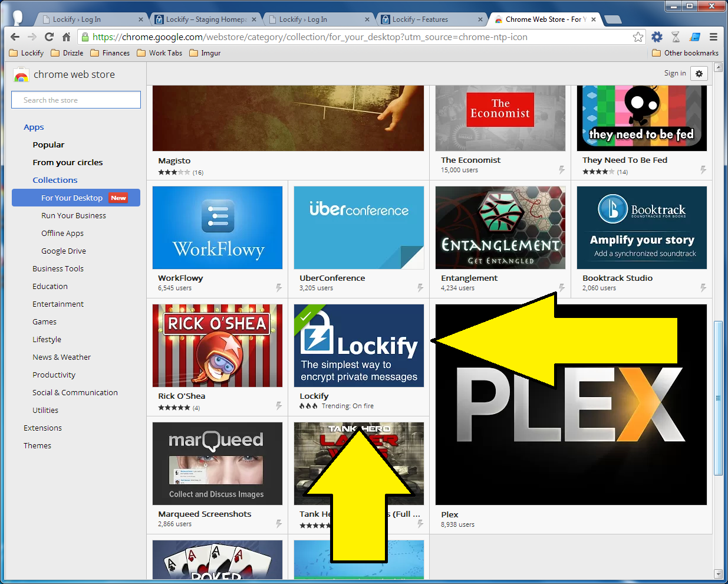Image resolution: width=728 pixels, height=584 pixels.
Task: Open the Chrome main menu icon
Action: pos(713,37)
